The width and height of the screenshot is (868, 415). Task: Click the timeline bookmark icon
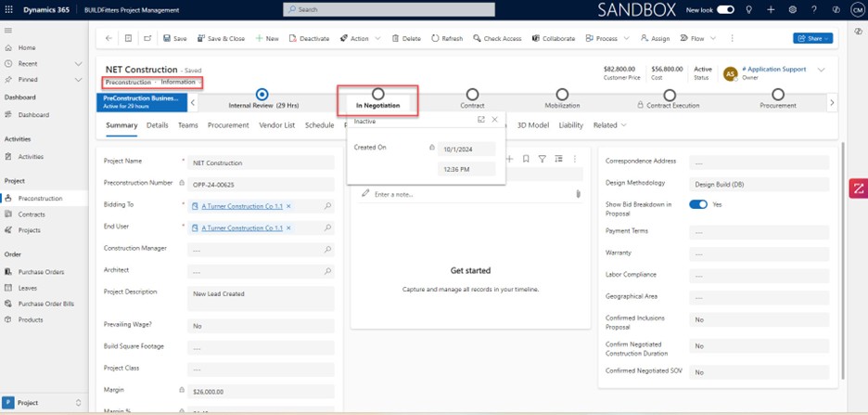[x=526, y=159]
